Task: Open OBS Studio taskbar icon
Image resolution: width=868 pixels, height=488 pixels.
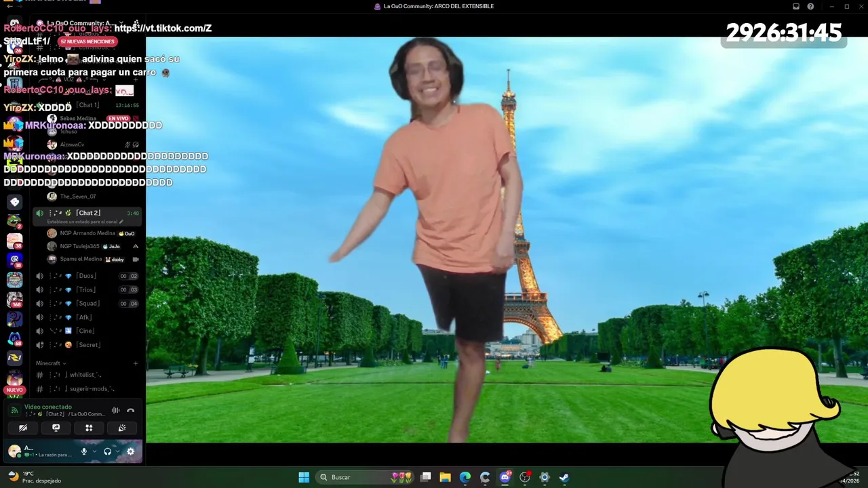Action: [525, 477]
